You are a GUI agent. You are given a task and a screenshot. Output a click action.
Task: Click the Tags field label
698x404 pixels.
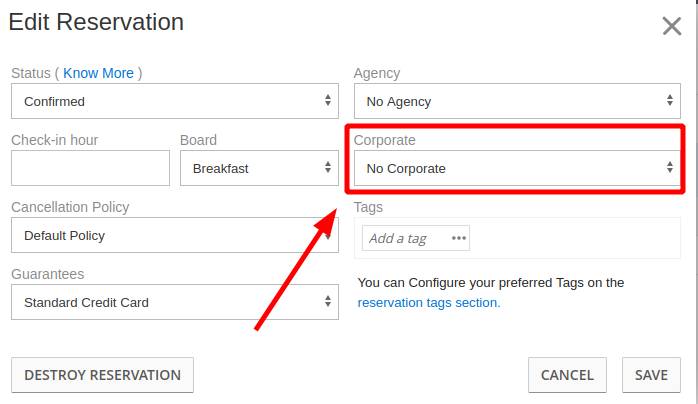tap(368, 207)
